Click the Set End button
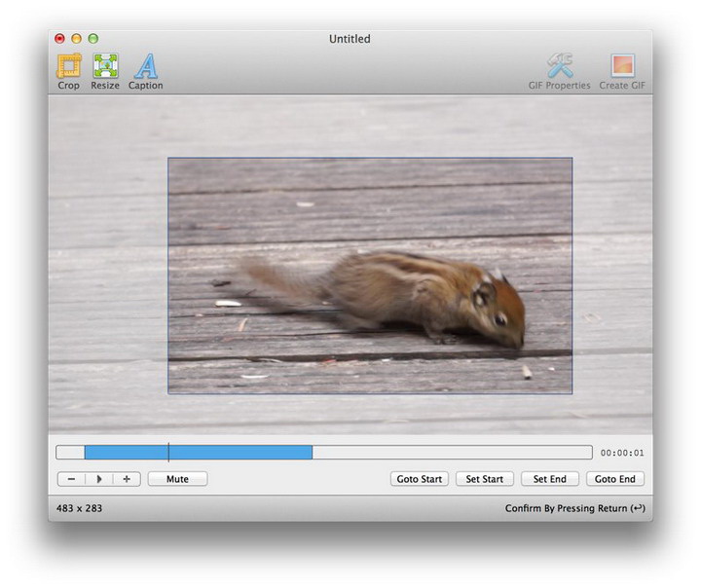 [x=550, y=479]
